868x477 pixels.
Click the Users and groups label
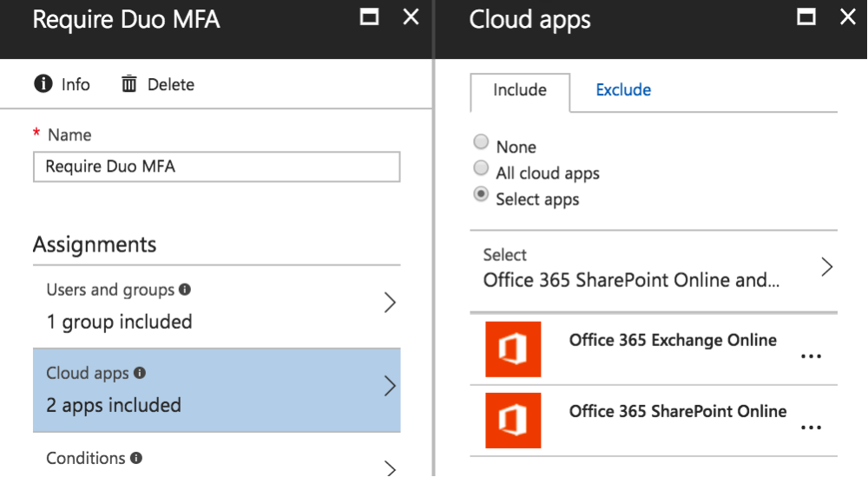coord(110,290)
